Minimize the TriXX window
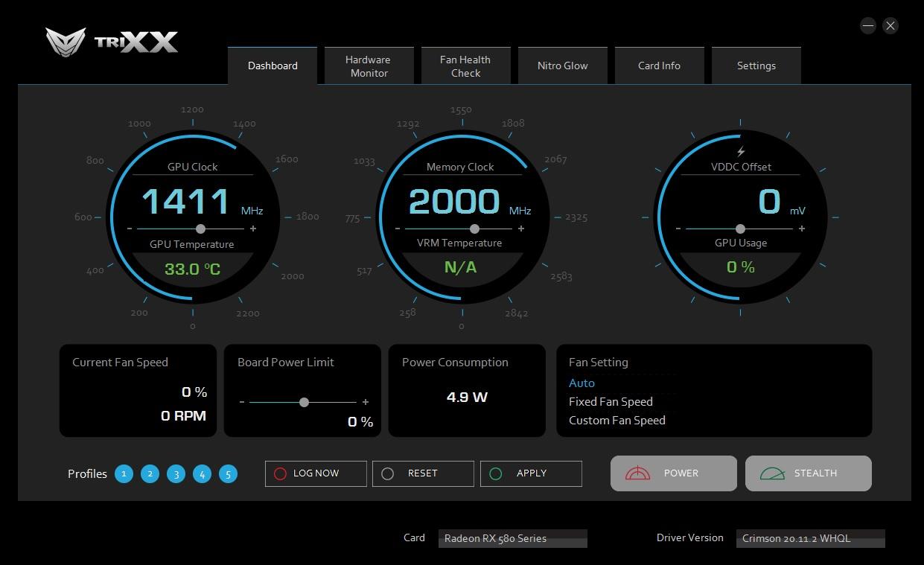Viewport: 924px width, 565px height. coord(868,25)
